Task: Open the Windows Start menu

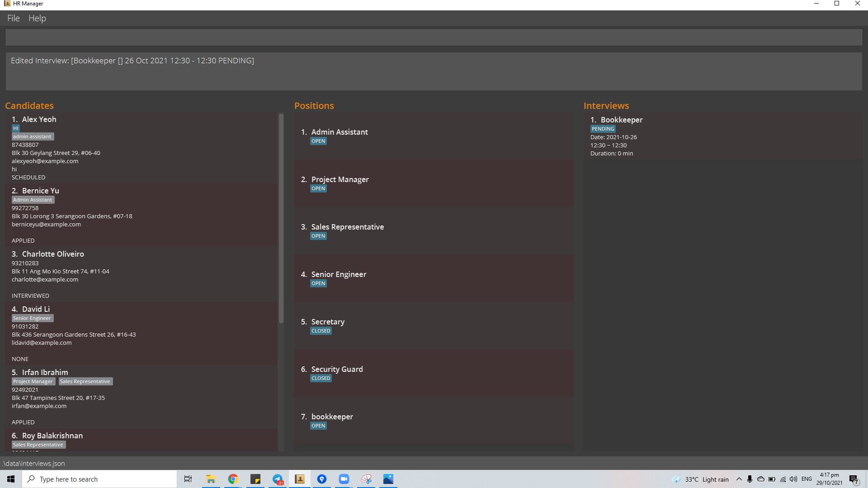Action: [x=11, y=479]
